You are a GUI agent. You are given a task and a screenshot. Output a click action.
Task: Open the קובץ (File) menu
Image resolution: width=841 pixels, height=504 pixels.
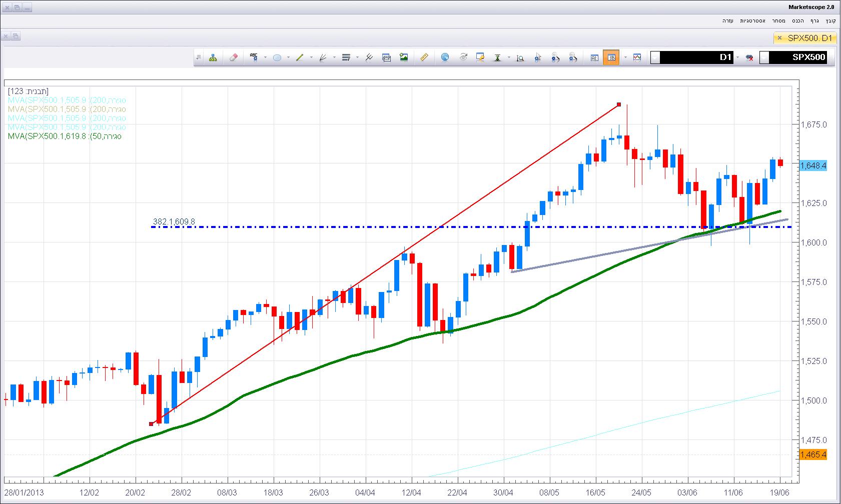830,20
